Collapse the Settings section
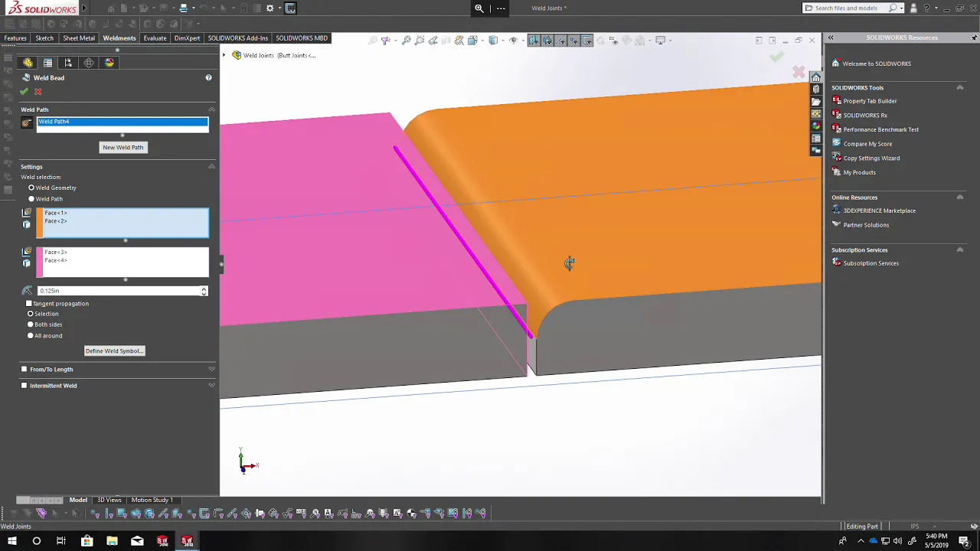This screenshot has height=551, width=980. [211, 167]
